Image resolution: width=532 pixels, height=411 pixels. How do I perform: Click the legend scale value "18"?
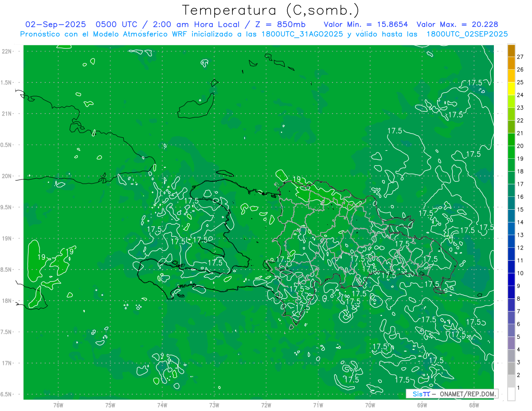coord(520,171)
